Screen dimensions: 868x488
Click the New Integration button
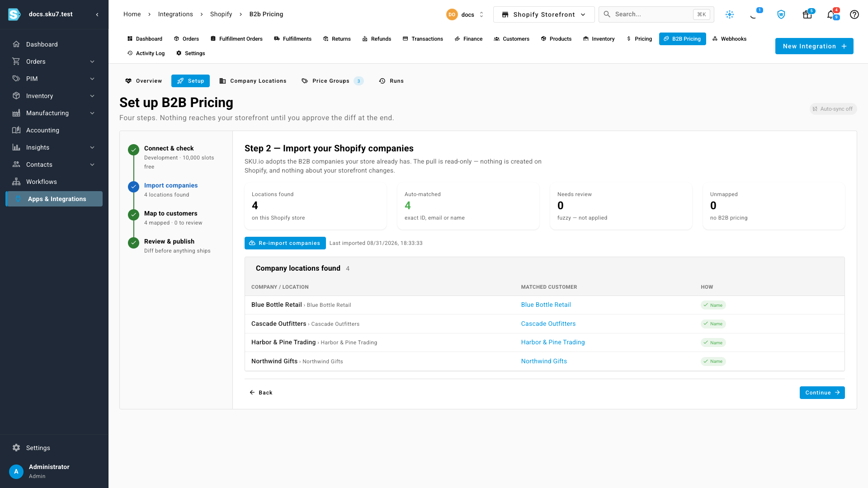coord(814,46)
